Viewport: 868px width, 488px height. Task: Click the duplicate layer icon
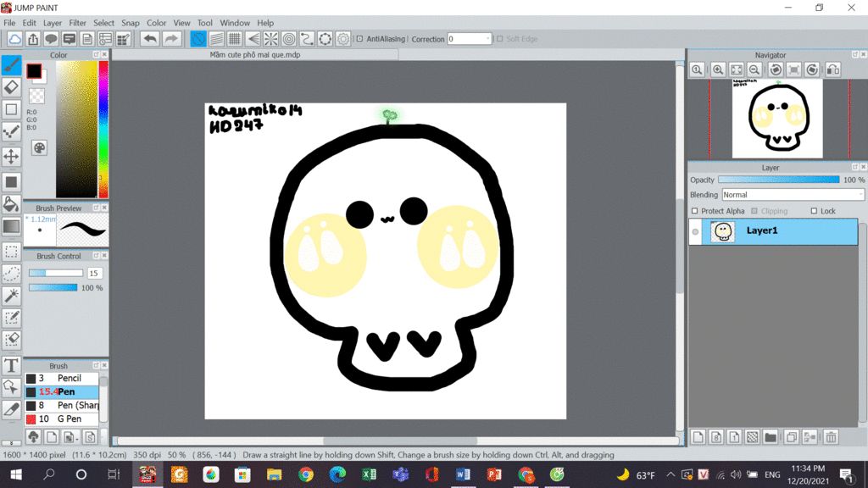pyautogui.click(x=792, y=437)
